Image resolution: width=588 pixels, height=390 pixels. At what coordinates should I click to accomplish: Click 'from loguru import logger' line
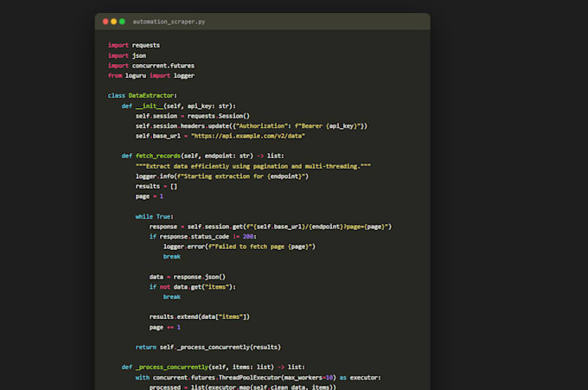click(x=151, y=76)
